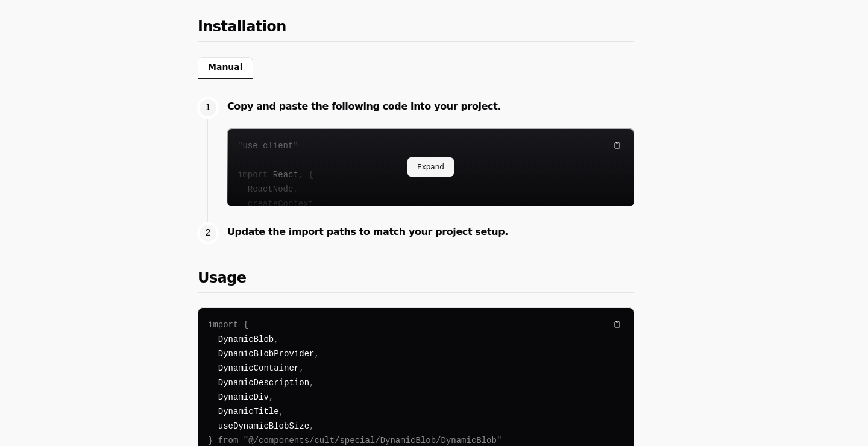The height and width of the screenshot is (446, 868).
Task: Switch to the Manual tab
Action: click(225, 68)
